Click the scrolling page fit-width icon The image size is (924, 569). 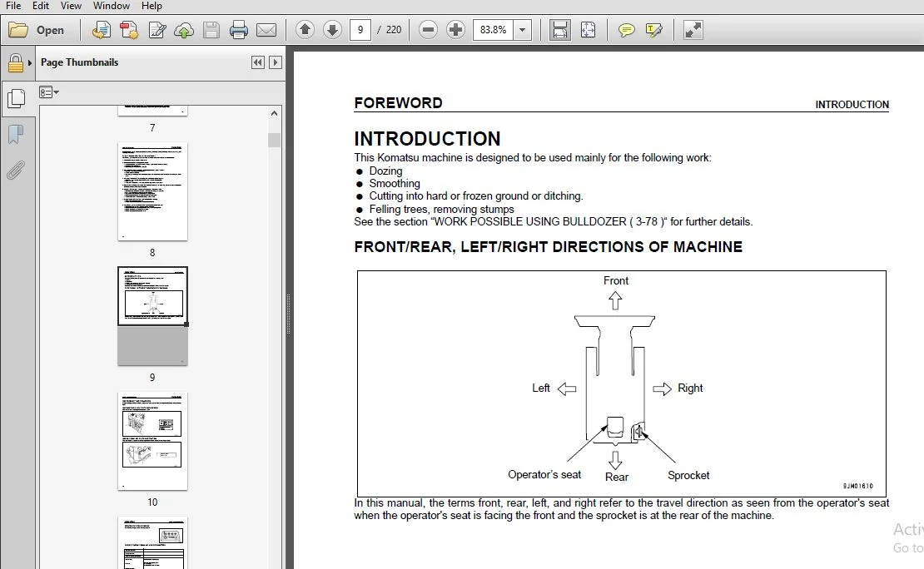point(560,30)
